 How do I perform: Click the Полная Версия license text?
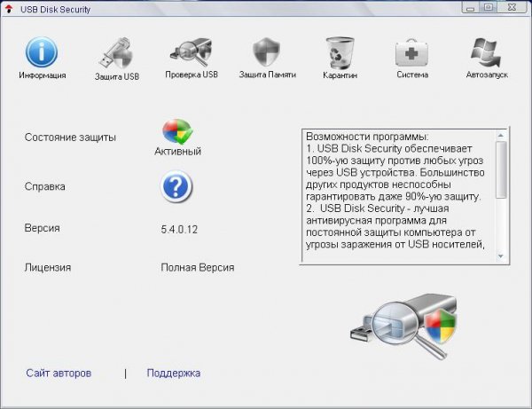[198, 267]
